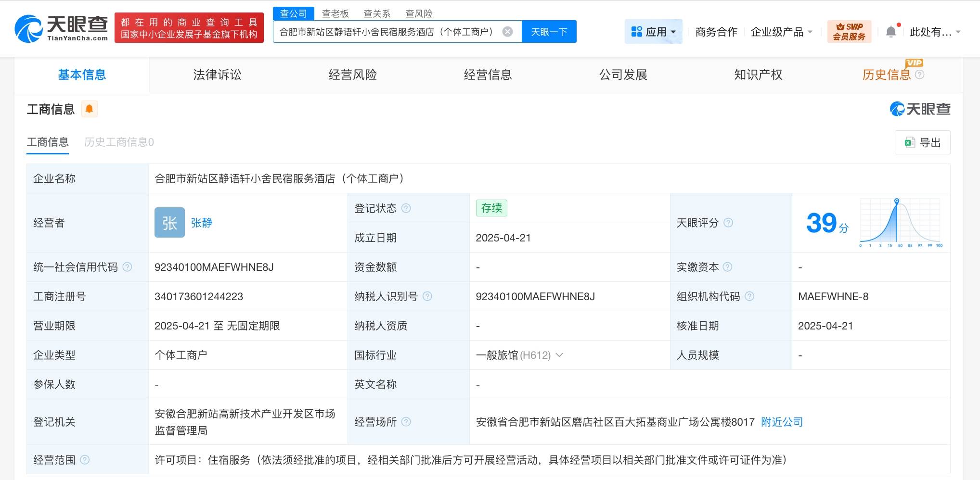This screenshot has height=480, width=980.
Task: Clear the search box with the X icon
Action: (x=507, y=31)
